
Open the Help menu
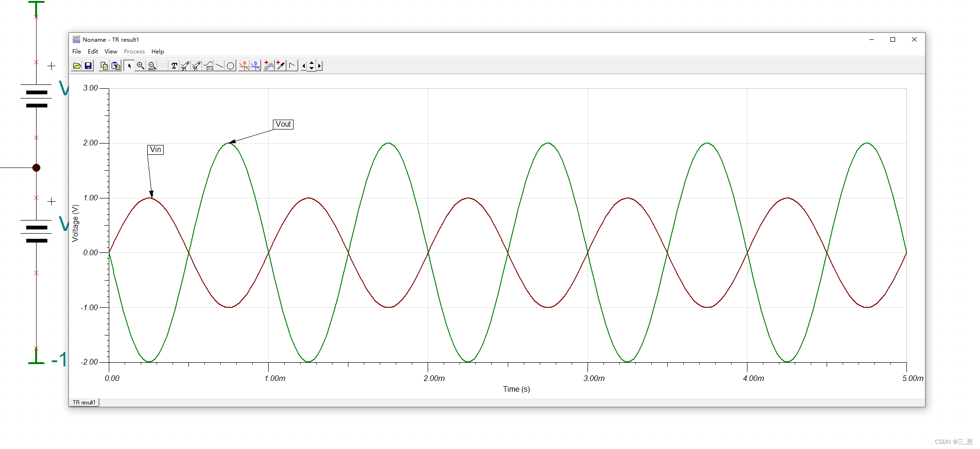coord(158,52)
